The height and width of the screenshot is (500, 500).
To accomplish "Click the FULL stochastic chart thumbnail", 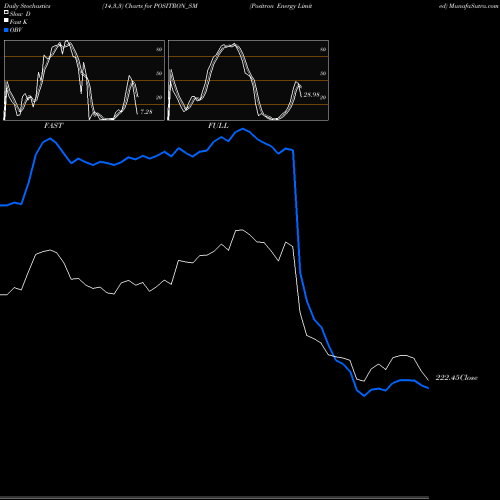I will coord(248,80).
